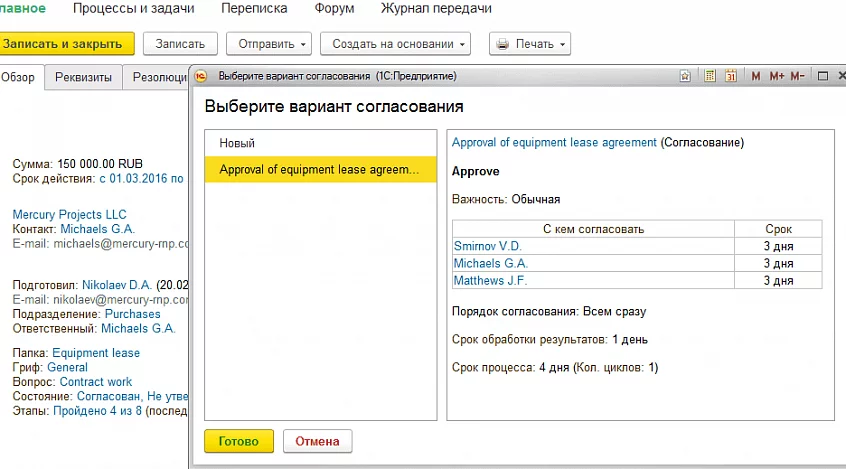This screenshot has width=846, height=469.
Task: Click the M+ memory add button
Action: tap(777, 76)
